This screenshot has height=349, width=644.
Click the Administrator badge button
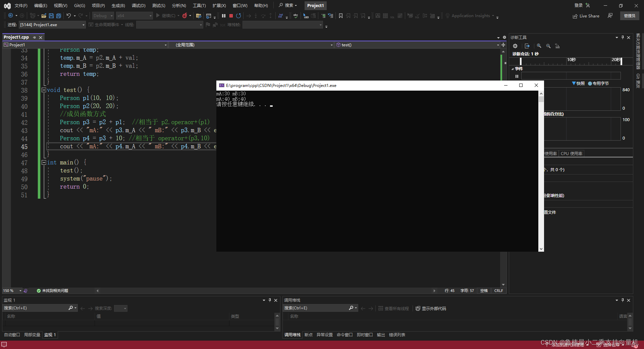click(630, 16)
